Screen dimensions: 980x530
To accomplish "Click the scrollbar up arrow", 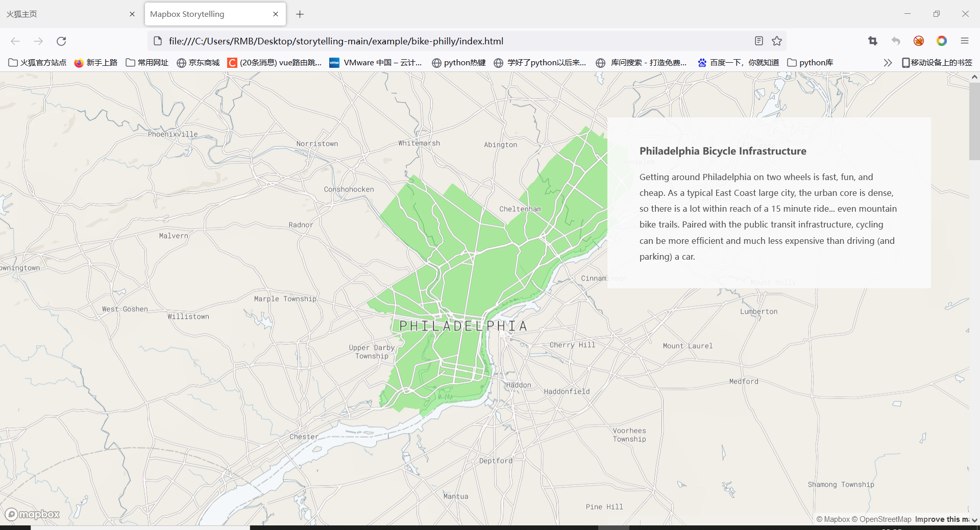I will 974,77.
